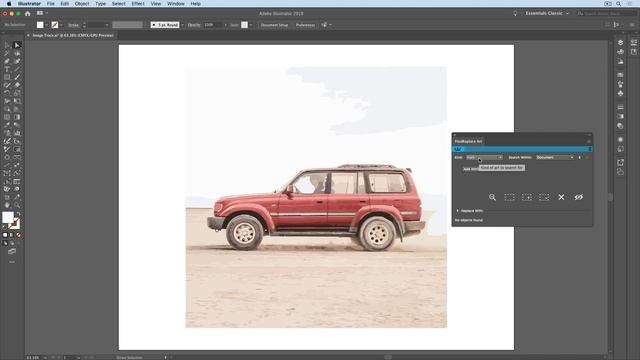Set paint mode to Color
This screenshot has width=640, height=360.
pyautogui.click(x=5, y=235)
